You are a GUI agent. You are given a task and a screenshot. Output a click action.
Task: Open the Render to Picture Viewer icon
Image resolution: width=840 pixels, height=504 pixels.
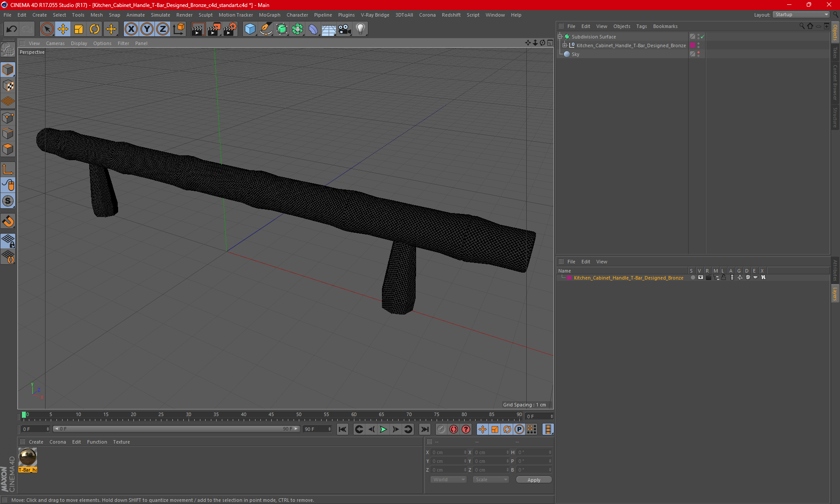point(214,29)
